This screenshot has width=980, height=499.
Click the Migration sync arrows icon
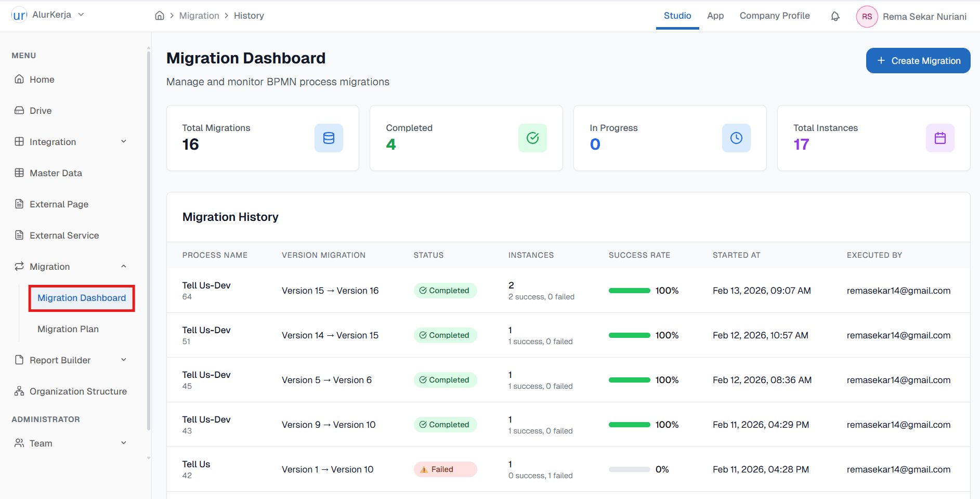[19, 266]
